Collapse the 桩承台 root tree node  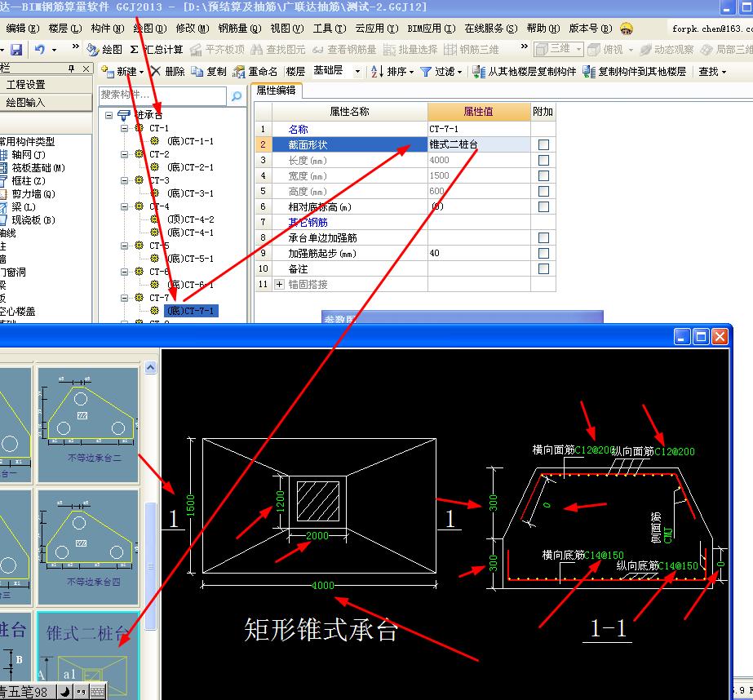coord(109,115)
